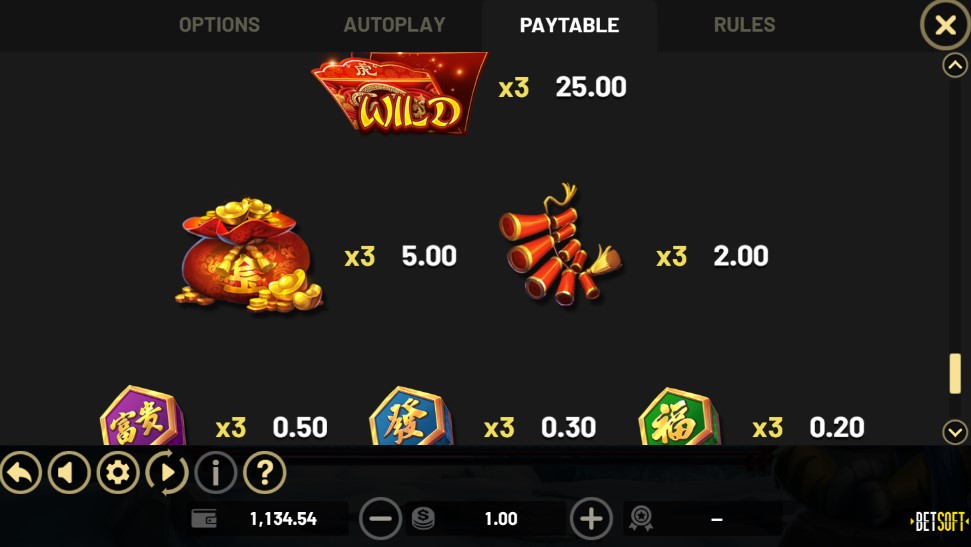Select the PAYTABLE tab
The width and height of the screenshot is (971, 547).
(x=569, y=25)
